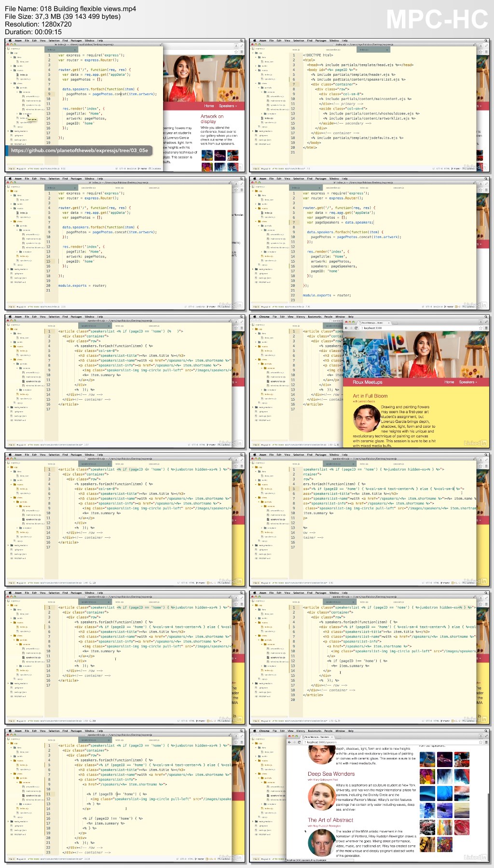Close the Roux Meetups—Home browser tab
The width and height of the screenshot is (494, 868).
click(x=389, y=323)
